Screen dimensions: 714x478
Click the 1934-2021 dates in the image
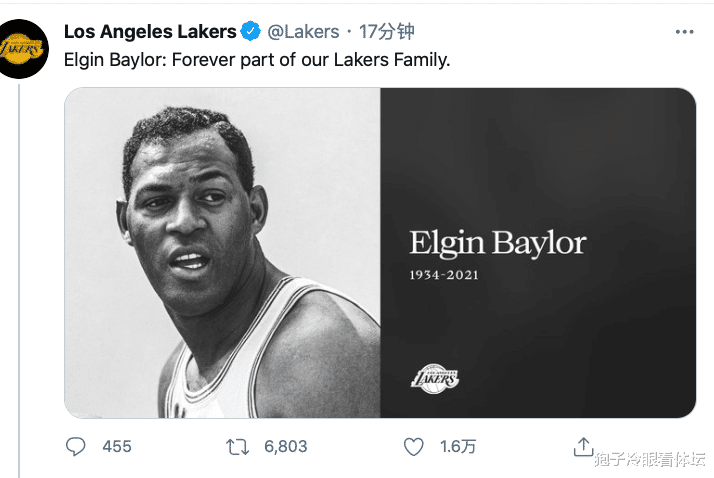pyautogui.click(x=444, y=274)
